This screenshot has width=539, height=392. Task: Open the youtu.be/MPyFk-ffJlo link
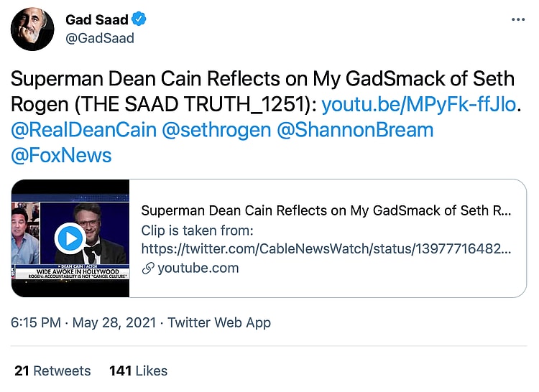pos(418,105)
